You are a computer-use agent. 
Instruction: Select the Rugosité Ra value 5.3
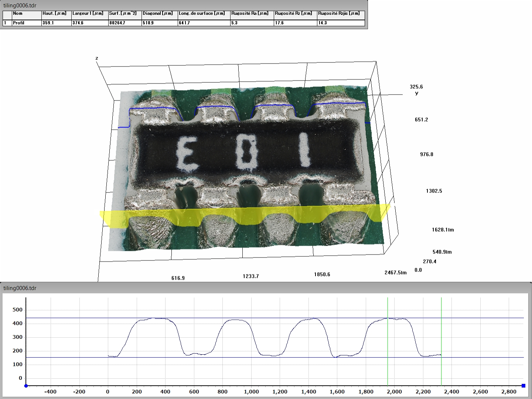coord(252,23)
